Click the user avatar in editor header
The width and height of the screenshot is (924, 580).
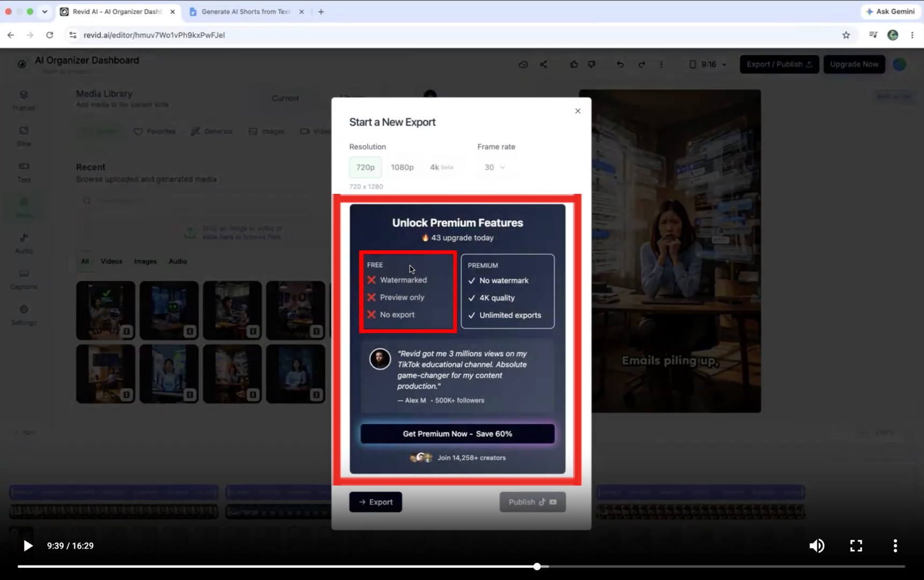[899, 64]
